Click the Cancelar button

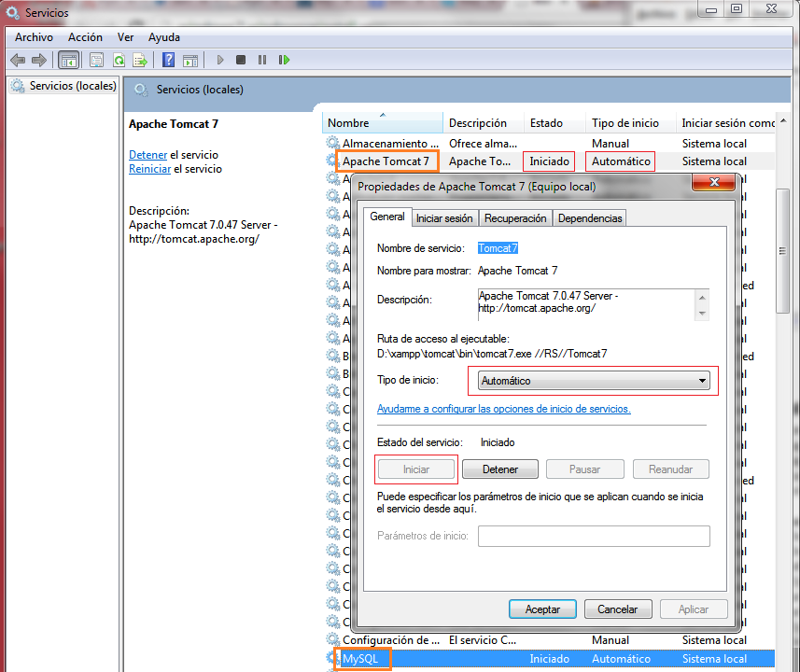(617, 609)
